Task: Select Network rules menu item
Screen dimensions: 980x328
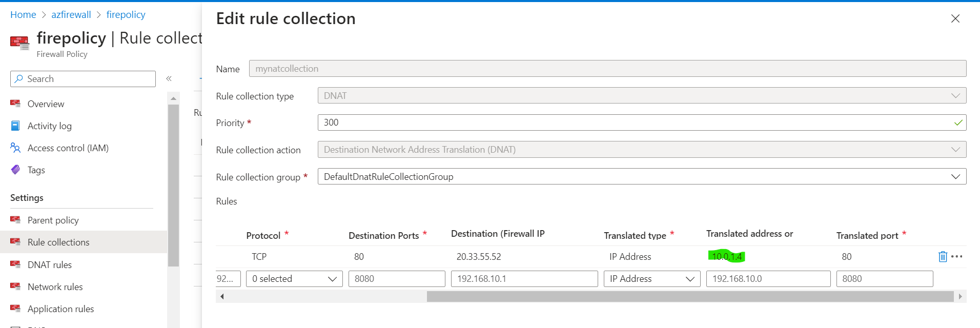Action: tap(55, 287)
